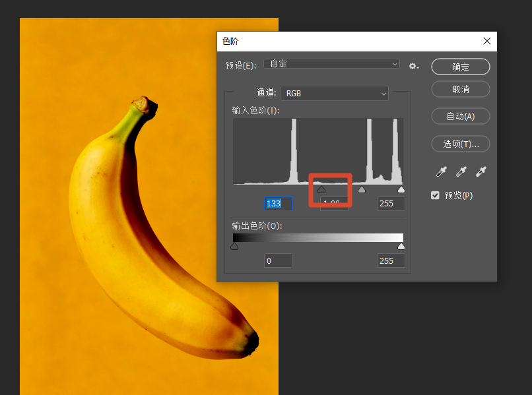Viewport: 532px width, 395px height.
Task: Expand the 通道 RGB channel dropdown
Action: (334, 93)
